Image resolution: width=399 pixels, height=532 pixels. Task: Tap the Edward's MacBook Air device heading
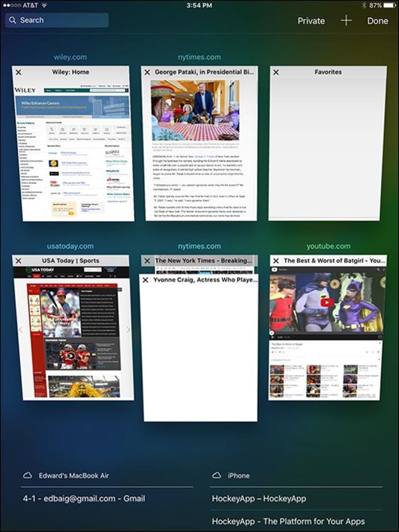74,476
